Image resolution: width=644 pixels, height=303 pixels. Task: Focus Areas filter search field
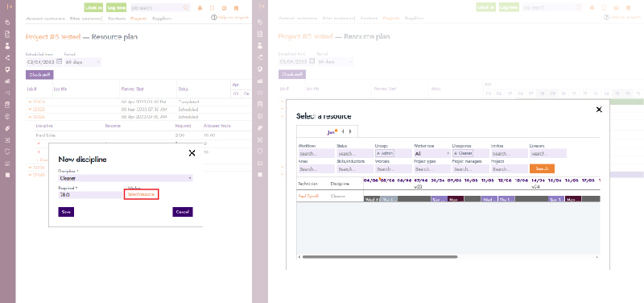316,169
